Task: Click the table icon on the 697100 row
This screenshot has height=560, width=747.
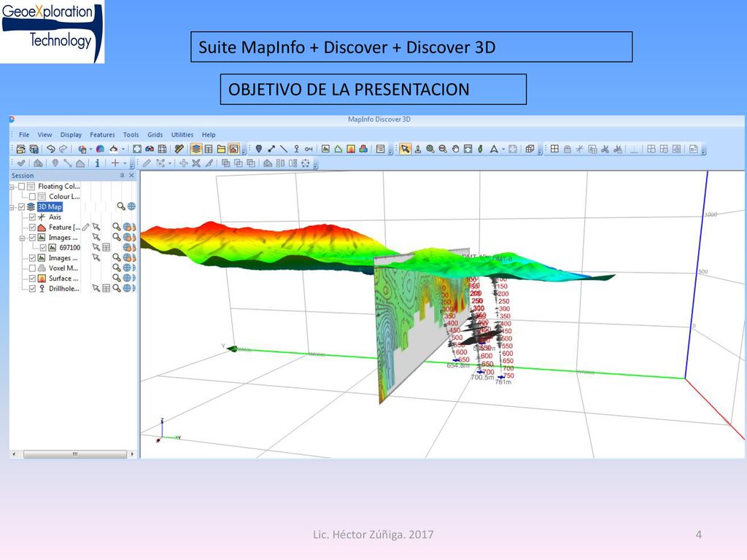Action: click(x=107, y=247)
